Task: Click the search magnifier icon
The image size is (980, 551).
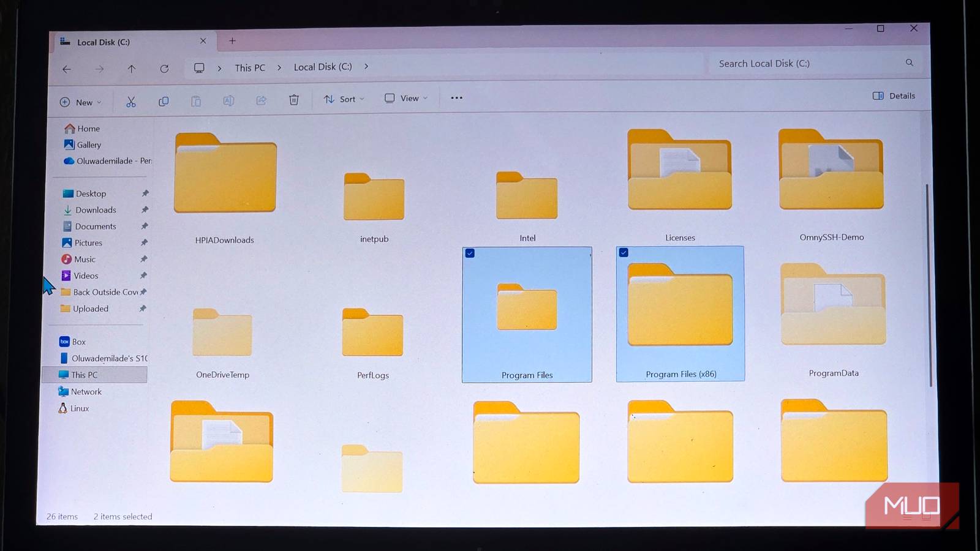Action: pyautogui.click(x=910, y=62)
